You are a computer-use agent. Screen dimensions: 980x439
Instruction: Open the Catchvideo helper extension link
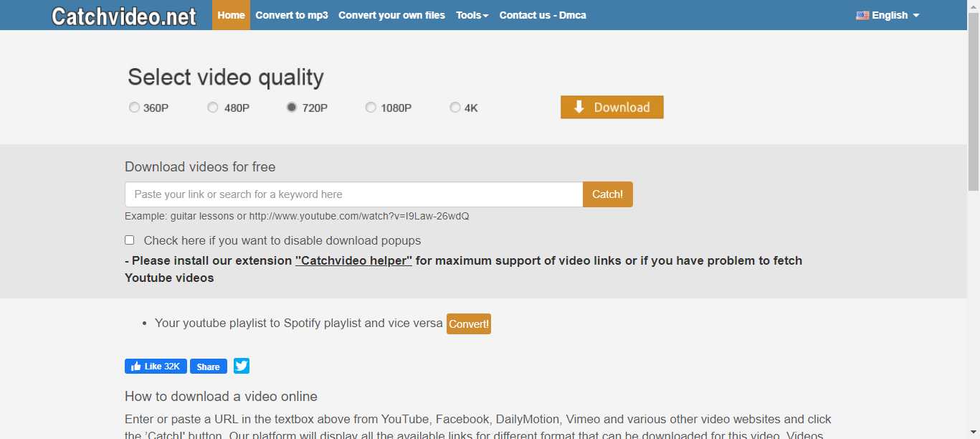tap(353, 260)
